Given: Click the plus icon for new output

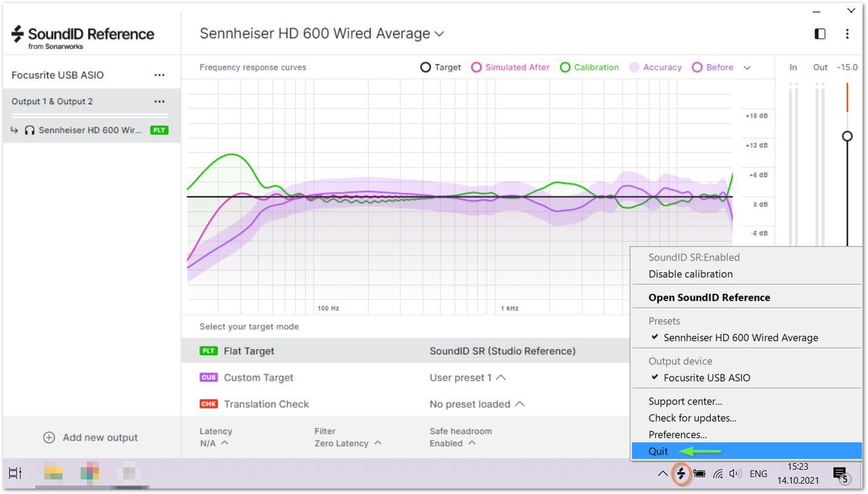Looking at the screenshot, I should pyautogui.click(x=49, y=438).
